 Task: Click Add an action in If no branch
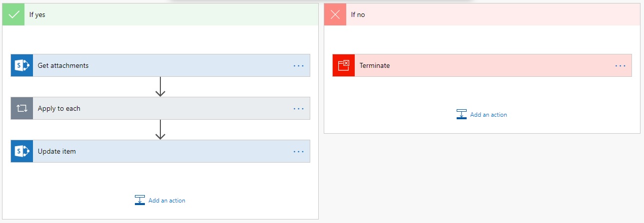pyautogui.click(x=488, y=115)
